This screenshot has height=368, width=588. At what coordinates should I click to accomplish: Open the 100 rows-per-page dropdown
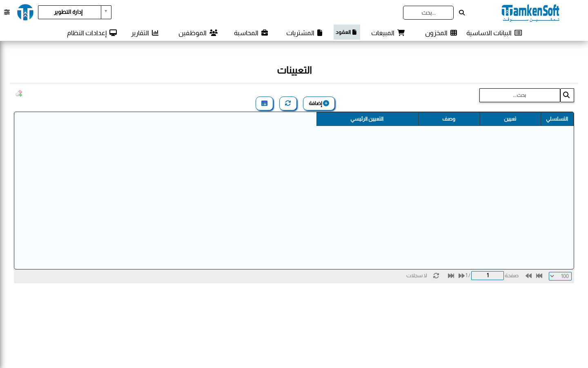560,276
